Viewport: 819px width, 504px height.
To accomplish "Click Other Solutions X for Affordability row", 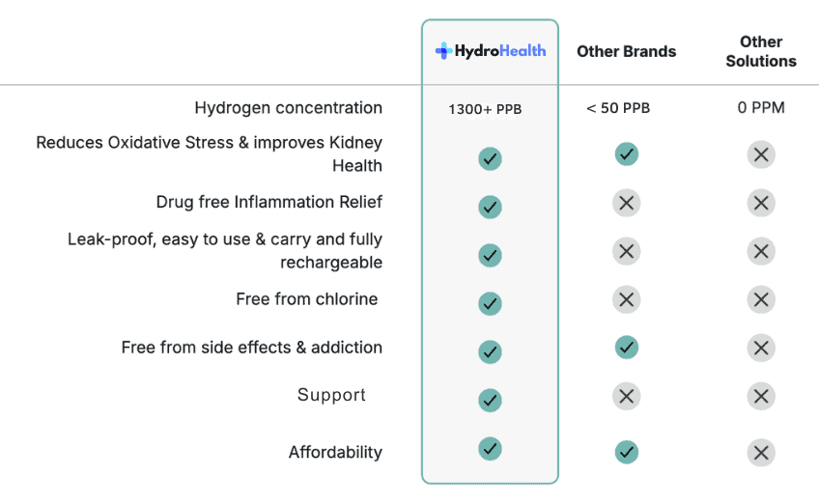I will pos(761,451).
